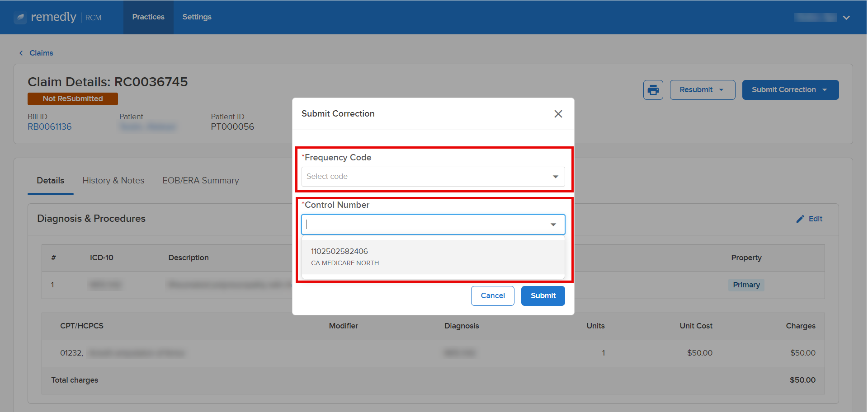Viewport: 868px width, 412px height.
Task: Follow the Bill ID RB0061136 link
Action: click(x=49, y=126)
